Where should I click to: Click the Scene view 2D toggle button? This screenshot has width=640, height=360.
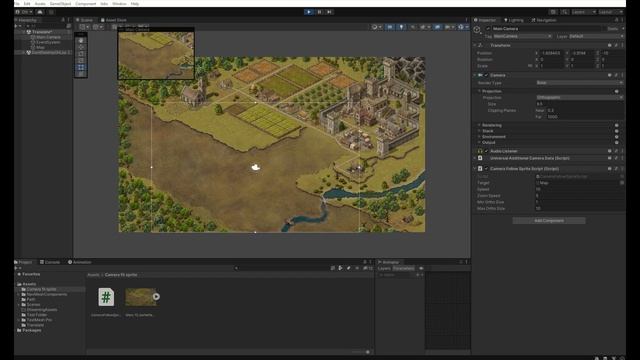coord(390,27)
